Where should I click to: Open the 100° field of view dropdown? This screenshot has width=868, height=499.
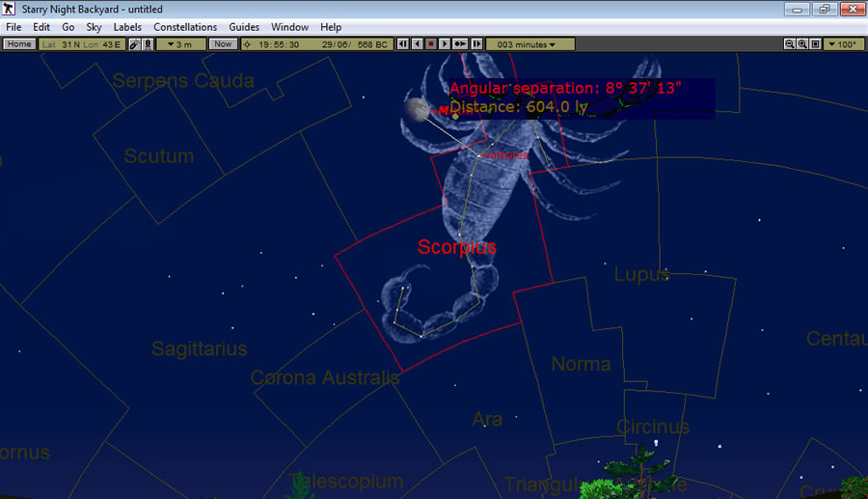tap(844, 44)
